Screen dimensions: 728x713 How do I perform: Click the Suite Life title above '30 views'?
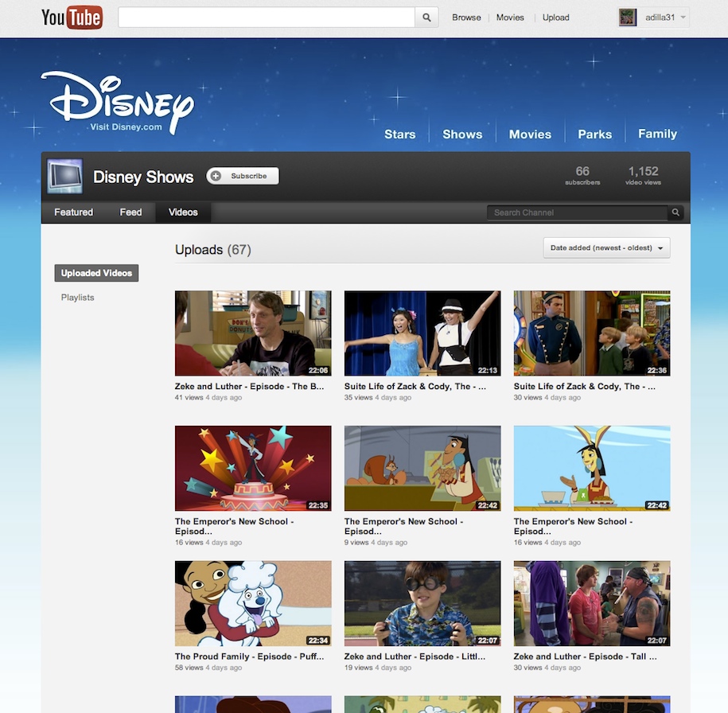(585, 387)
